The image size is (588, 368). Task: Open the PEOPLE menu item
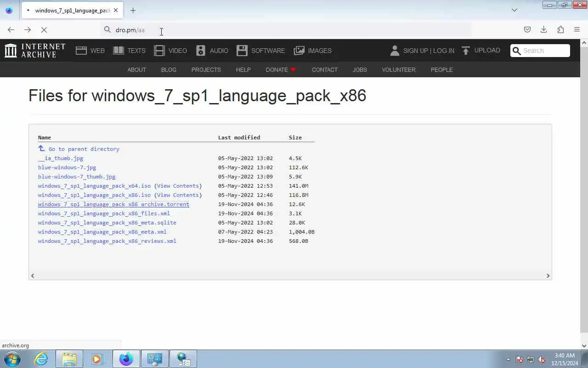[x=441, y=70]
